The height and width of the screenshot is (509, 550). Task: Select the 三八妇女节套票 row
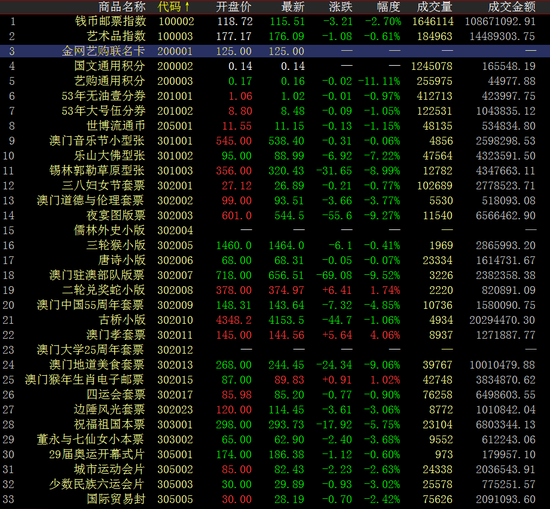(275, 185)
